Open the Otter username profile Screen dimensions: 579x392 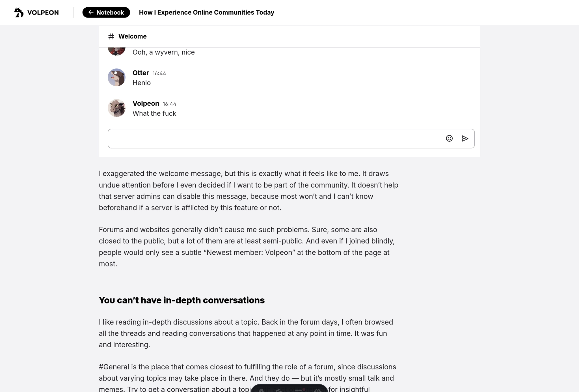[141, 73]
